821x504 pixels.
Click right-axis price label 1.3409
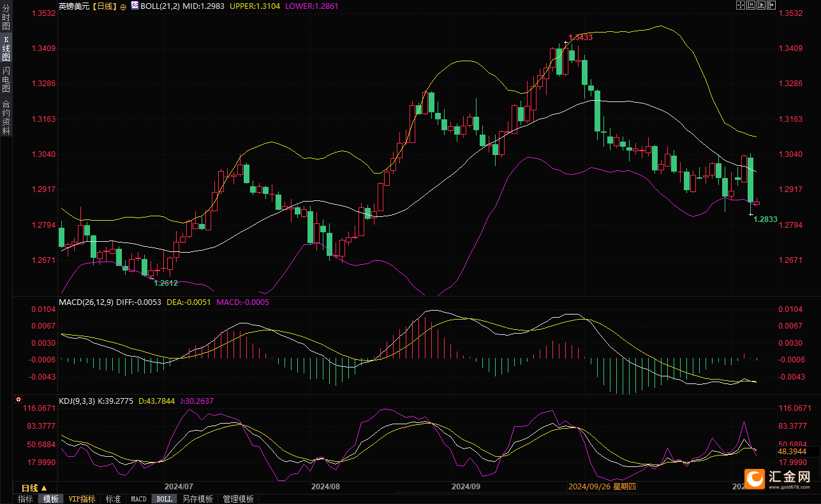pyautogui.click(x=790, y=48)
